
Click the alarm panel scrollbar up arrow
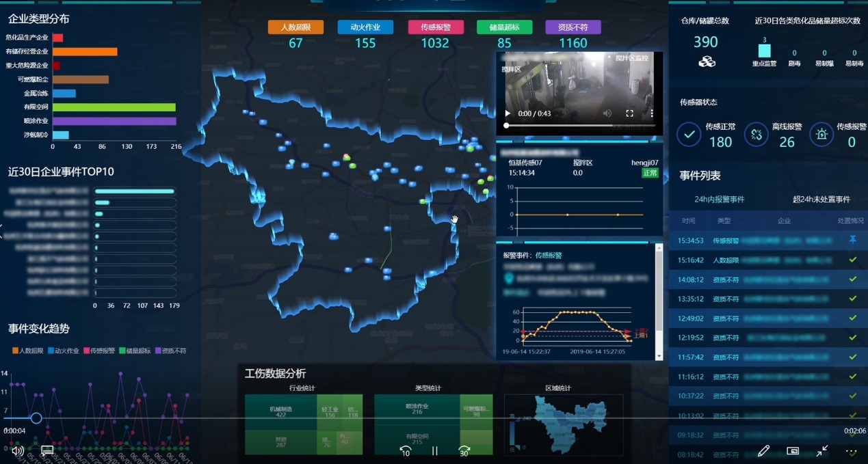click(x=659, y=249)
